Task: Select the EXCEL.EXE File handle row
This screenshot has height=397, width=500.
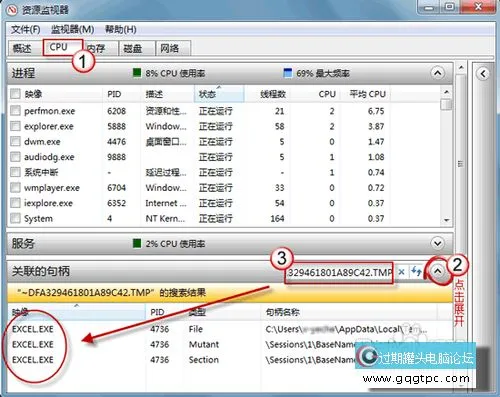Action: (x=230, y=329)
